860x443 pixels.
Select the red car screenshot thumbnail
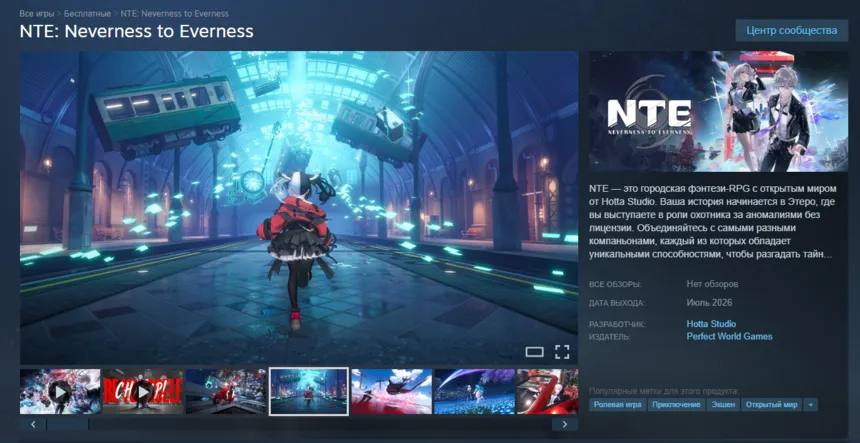click(x=547, y=391)
